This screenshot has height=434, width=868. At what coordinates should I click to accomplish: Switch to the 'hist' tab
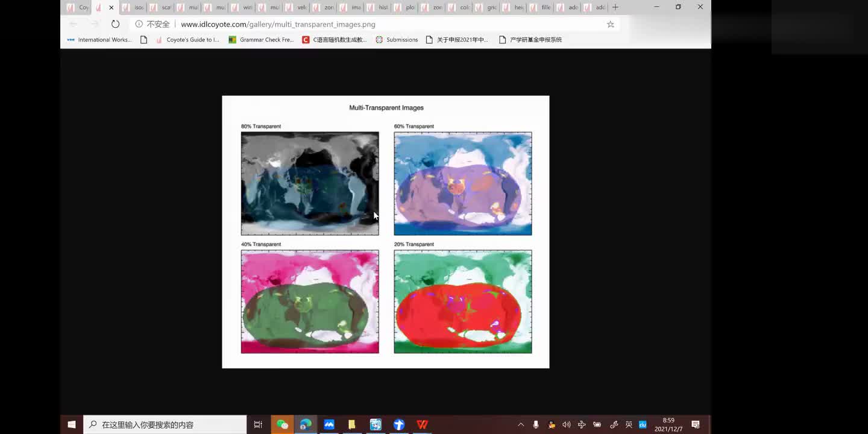tap(377, 7)
